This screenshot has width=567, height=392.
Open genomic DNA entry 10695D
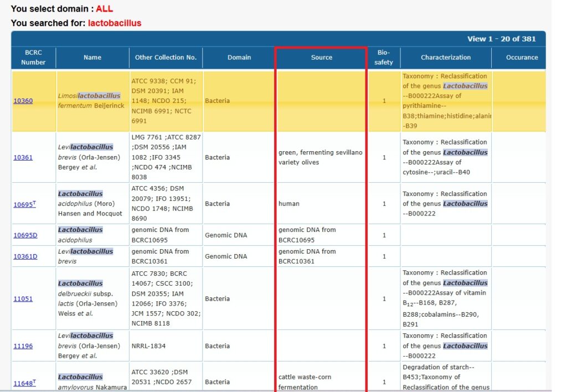(25, 235)
